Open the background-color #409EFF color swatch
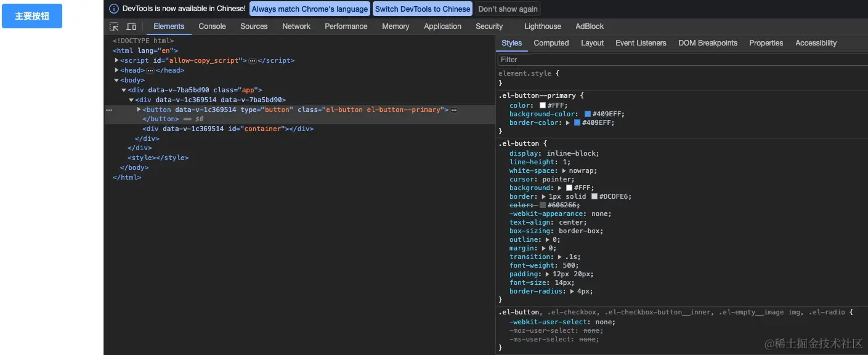 [x=588, y=114]
